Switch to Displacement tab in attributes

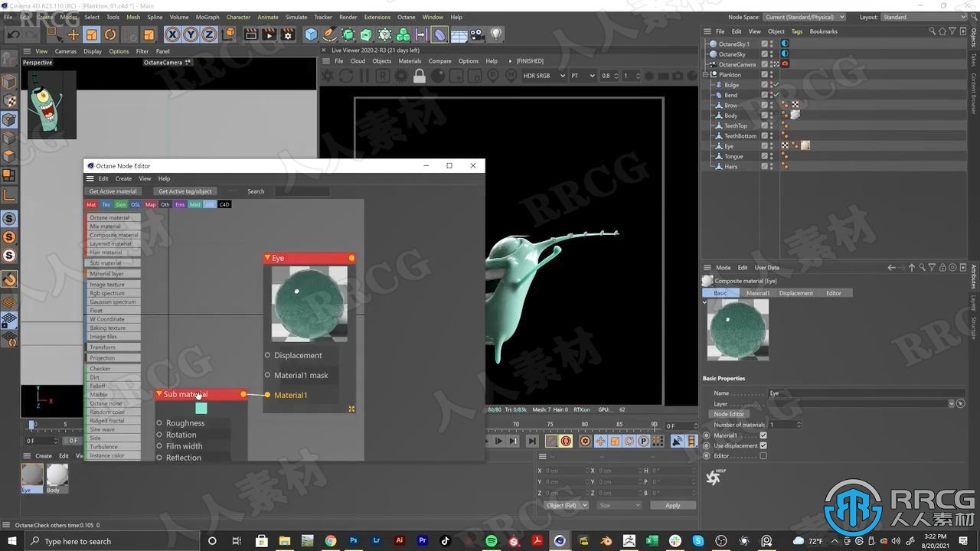click(796, 293)
